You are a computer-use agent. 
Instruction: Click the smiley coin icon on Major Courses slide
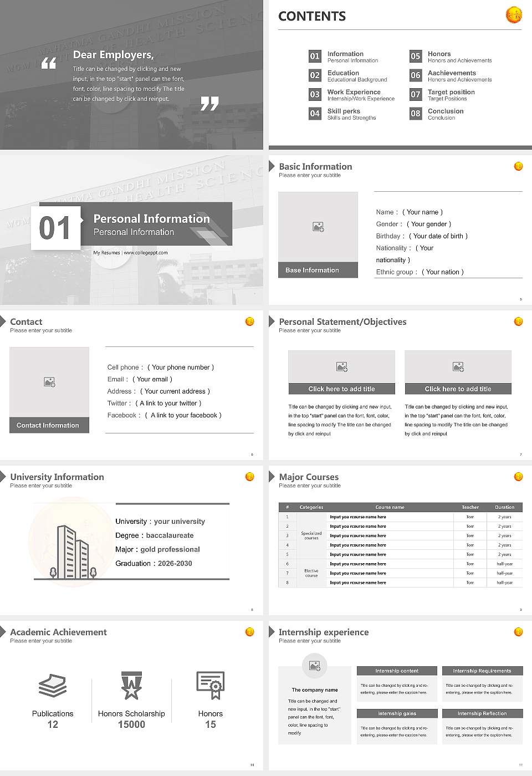pyautogui.click(x=519, y=476)
